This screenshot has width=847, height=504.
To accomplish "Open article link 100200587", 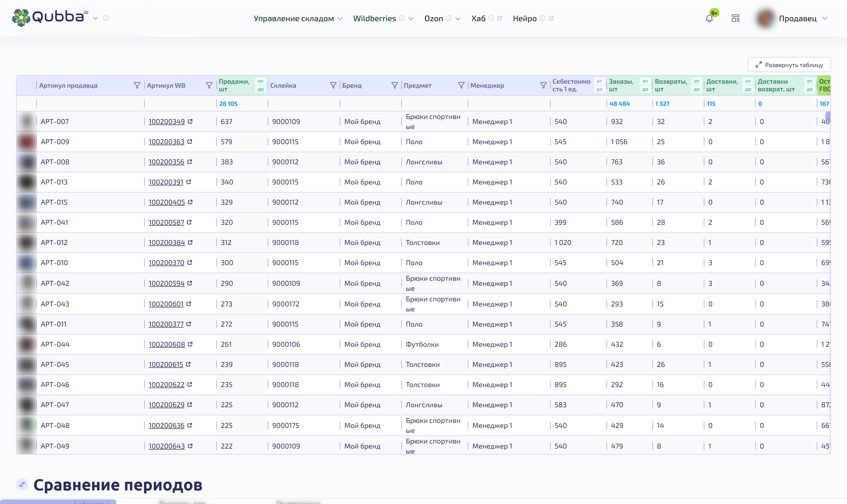I will pyautogui.click(x=166, y=223).
